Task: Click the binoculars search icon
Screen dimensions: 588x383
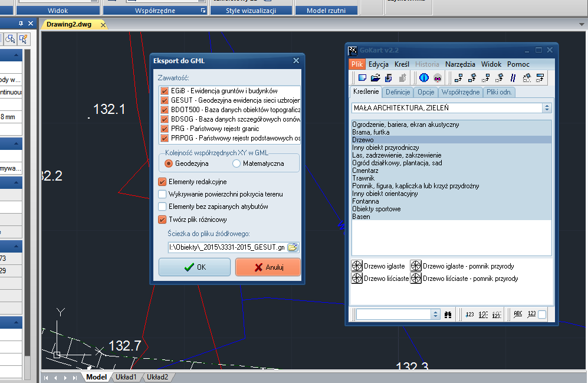Action: [448, 315]
